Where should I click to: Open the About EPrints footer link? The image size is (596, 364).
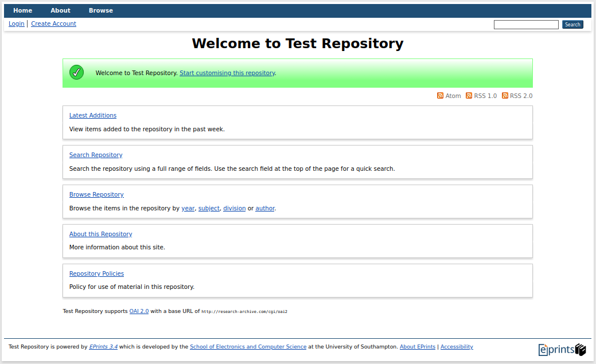[x=418, y=347]
